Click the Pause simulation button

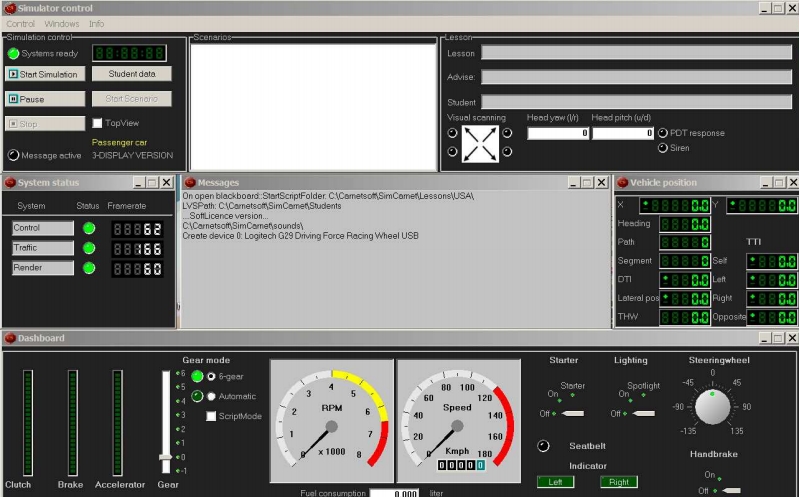46,99
